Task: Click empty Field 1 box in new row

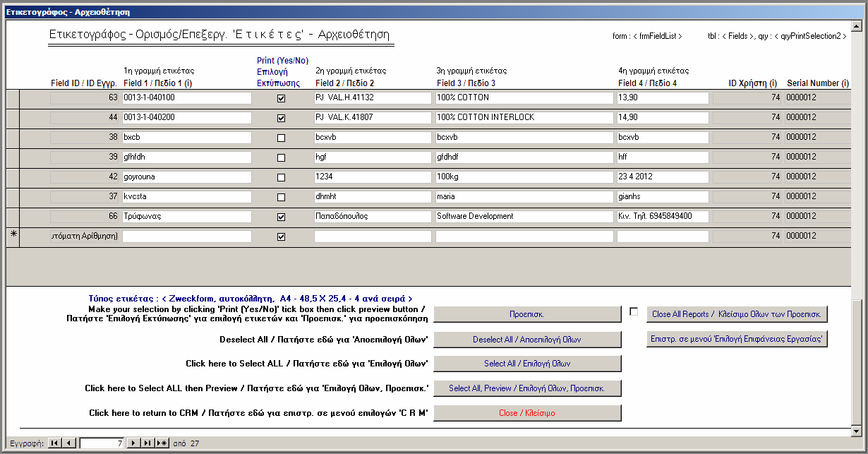Action: [x=187, y=237]
